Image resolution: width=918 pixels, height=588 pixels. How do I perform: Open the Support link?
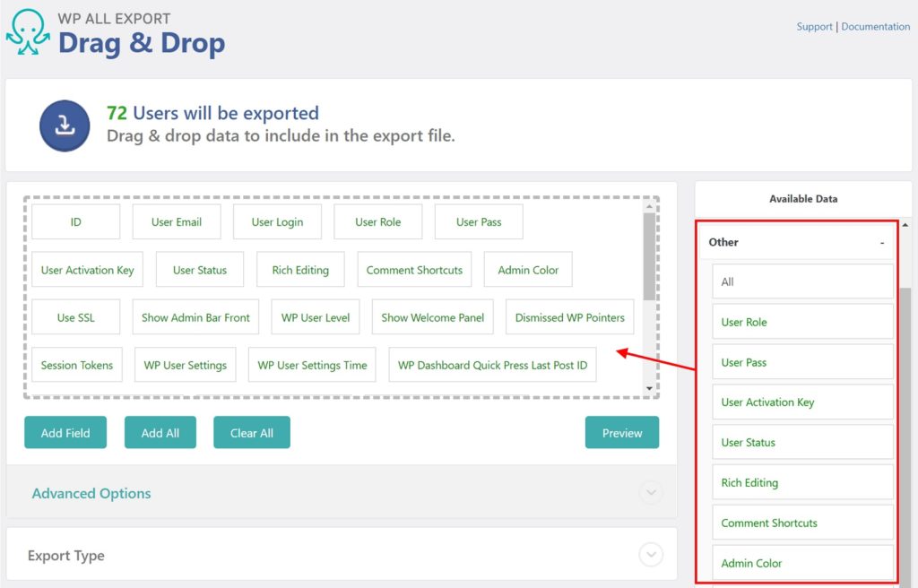814,26
